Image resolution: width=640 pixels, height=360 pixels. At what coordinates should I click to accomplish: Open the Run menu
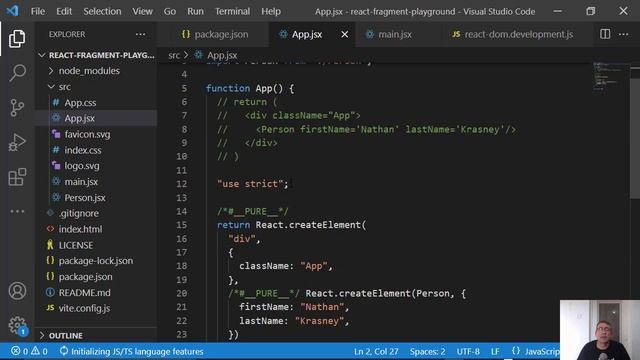(196, 11)
